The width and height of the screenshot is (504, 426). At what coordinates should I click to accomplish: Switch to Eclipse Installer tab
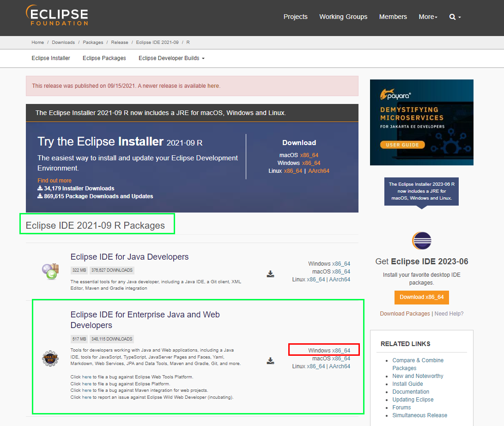[51, 58]
